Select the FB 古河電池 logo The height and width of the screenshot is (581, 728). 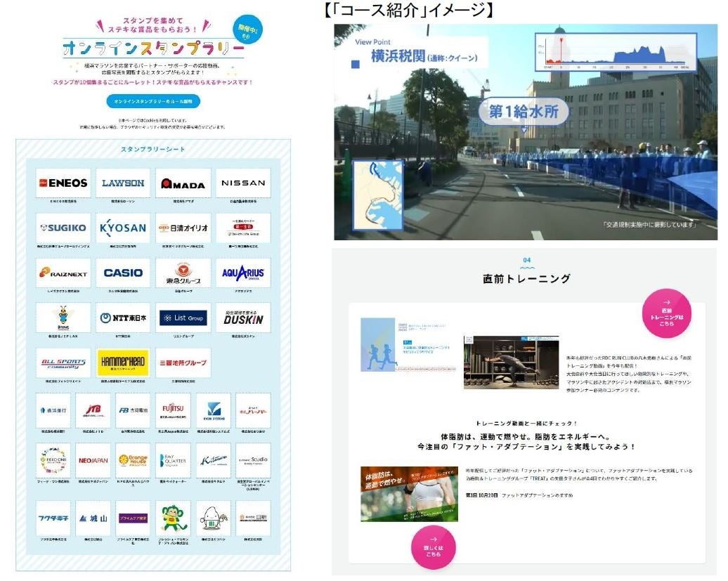[x=134, y=410]
